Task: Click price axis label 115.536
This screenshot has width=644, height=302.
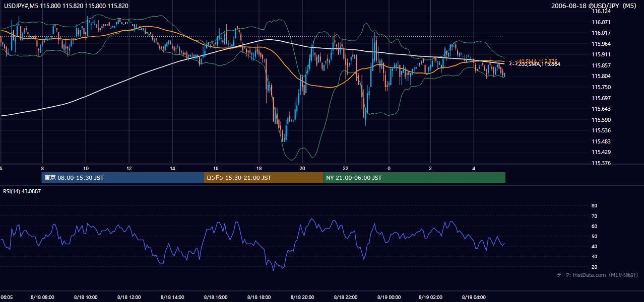Action: (601, 130)
